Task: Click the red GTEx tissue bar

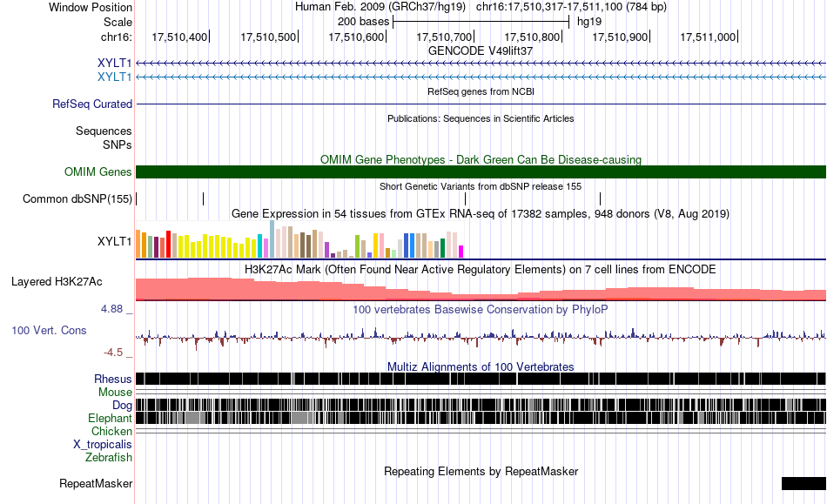Action: click(x=168, y=244)
